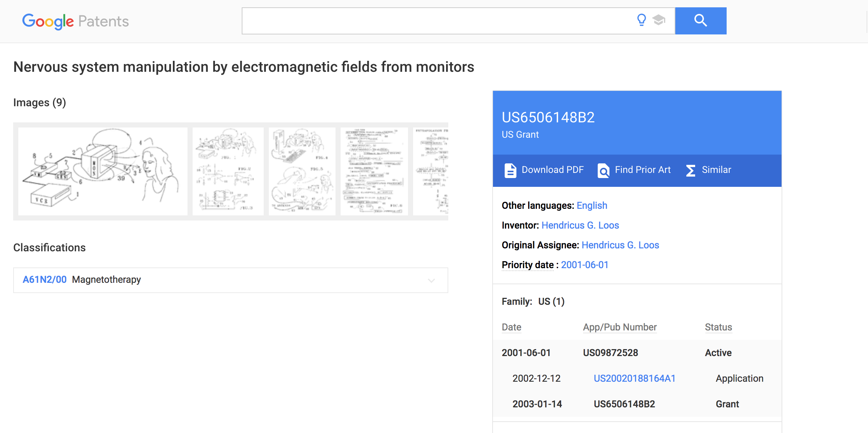This screenshot has height=433, width=868.
Task: Click the Active status cell
Action: [x=718, y=353]
